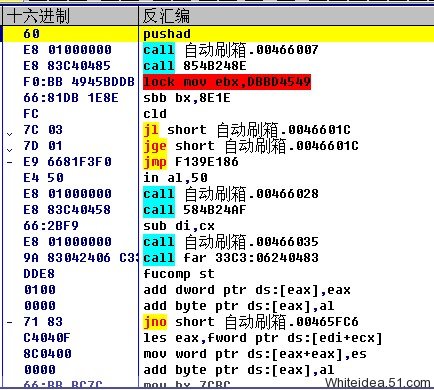Click hex bytes 8C0400
The image size is (434, 390).
tap(47, 354)
